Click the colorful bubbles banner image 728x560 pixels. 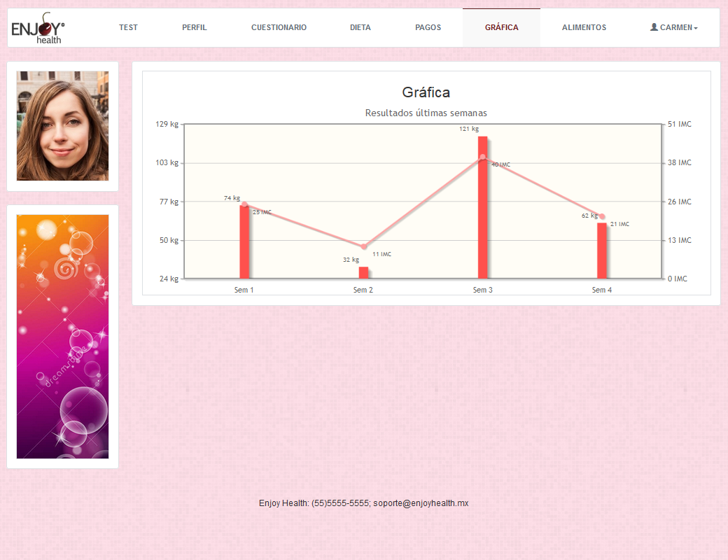[62, 336]
